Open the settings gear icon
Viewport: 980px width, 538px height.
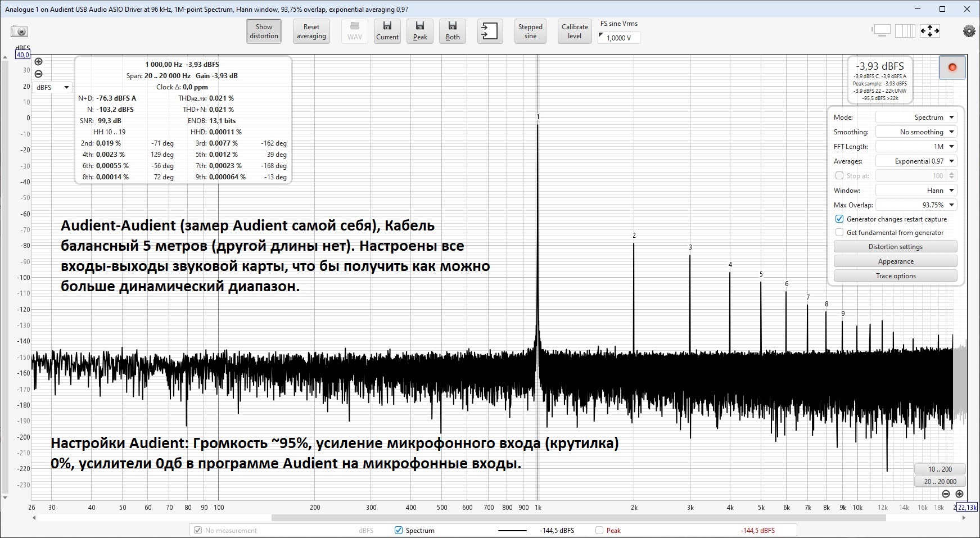969,31
